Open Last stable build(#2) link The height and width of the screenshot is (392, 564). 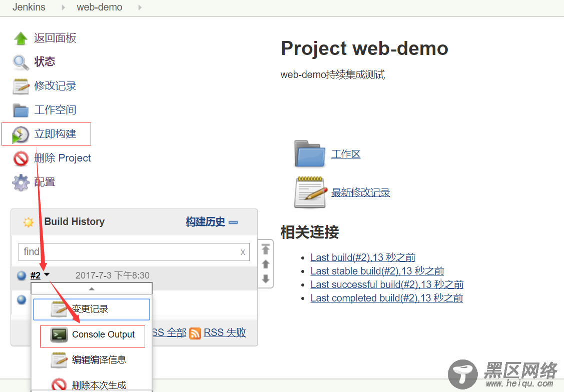(377, 271)
